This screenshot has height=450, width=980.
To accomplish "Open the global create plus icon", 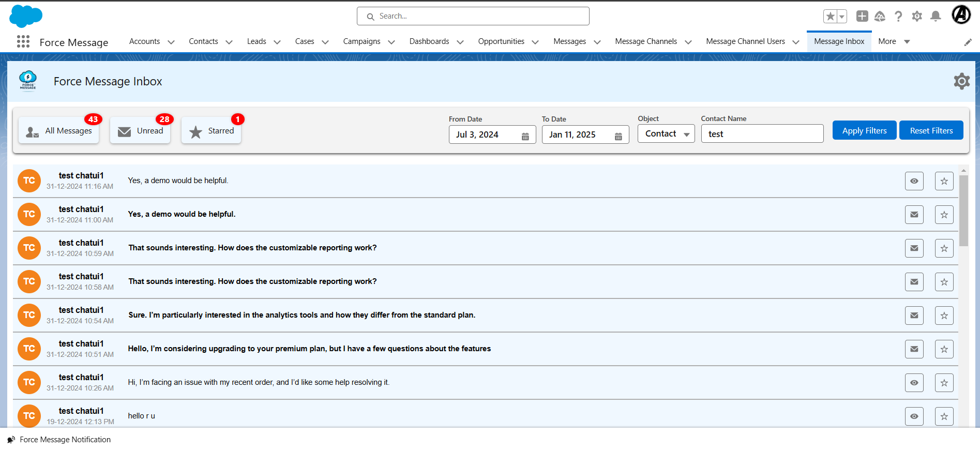I will point(862,17).
